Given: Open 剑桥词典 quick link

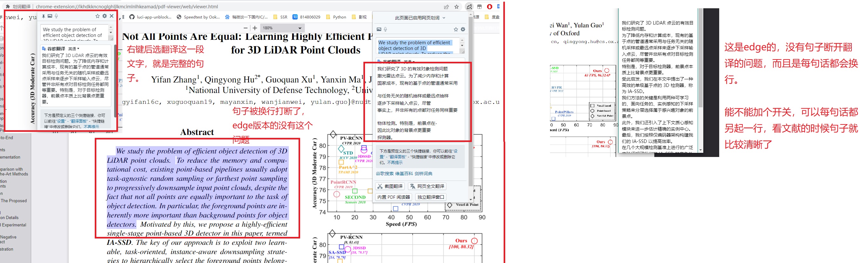Looking at the screenshot, I should pos(423,174).
